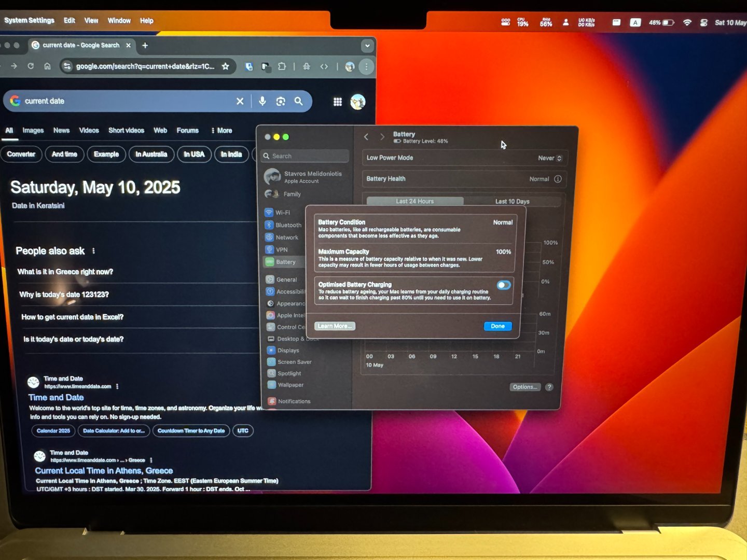The image size is (747, 560).
Task: Open the Google apps grid icon
Action: tap(338, 102)
